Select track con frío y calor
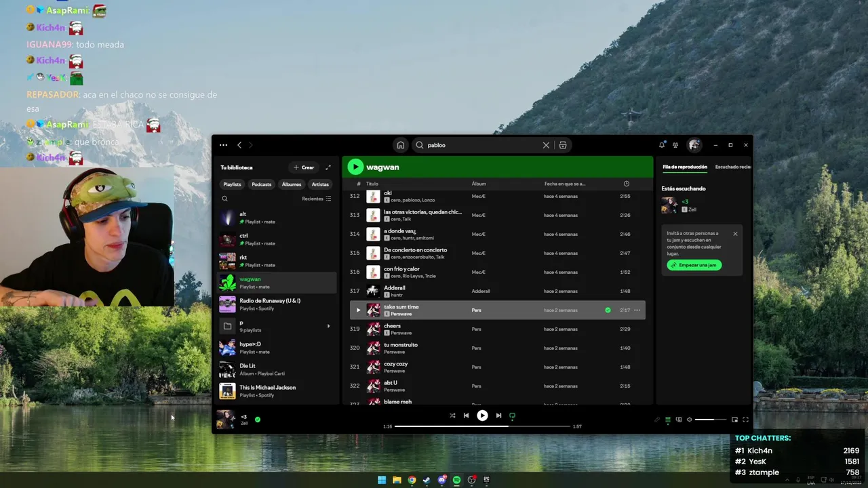The width and height of the screenshot is (868, 488). (x=497, y=272)
